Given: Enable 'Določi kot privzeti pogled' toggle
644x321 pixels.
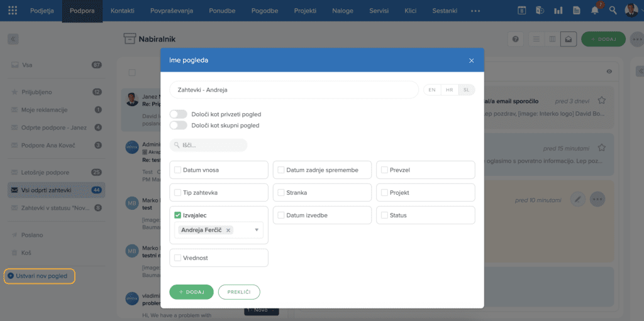Looking at the screenshot, I should click(x=179, y=114).
